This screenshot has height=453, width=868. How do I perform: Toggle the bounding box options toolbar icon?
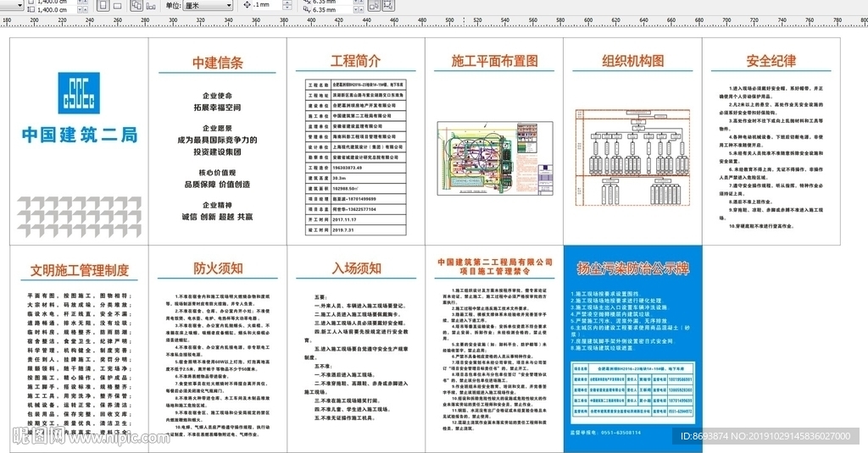(x=388, y=6)
